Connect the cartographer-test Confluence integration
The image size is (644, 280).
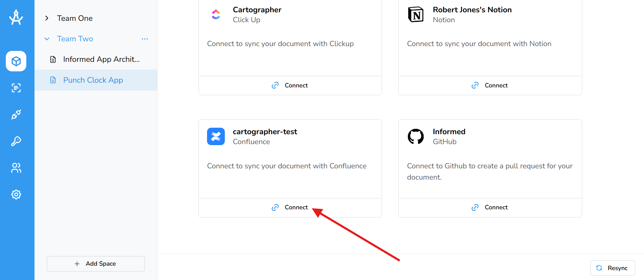click(x=290, y=207)
